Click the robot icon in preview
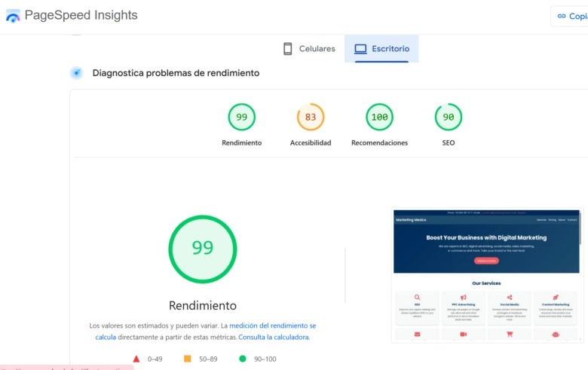Image resolution: width=588 pixels, height=370 pixels. click(556, 334)
